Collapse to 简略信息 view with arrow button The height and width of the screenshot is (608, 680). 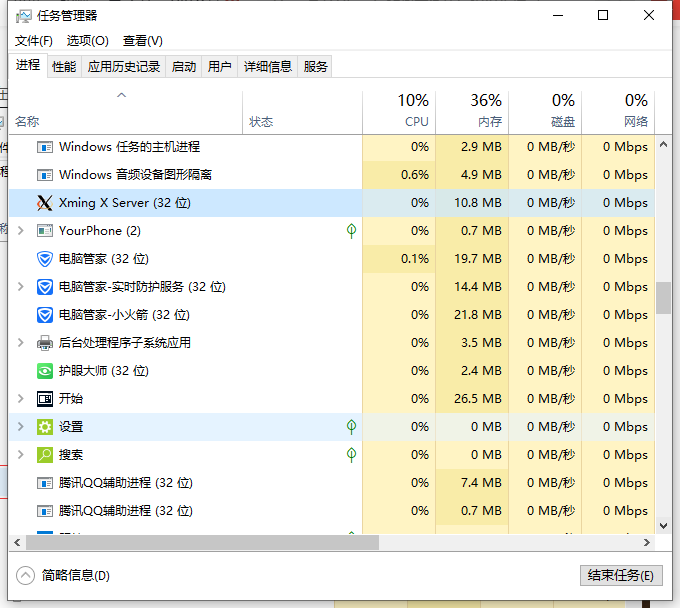point(25,576)
